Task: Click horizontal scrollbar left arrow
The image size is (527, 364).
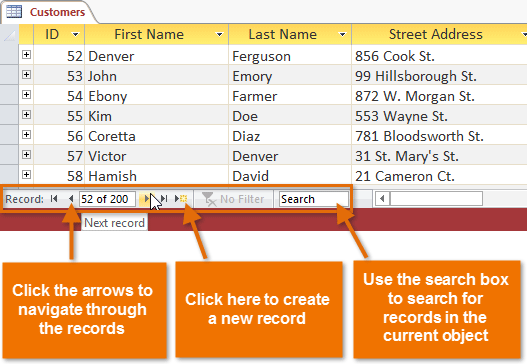Action: click(382, 199)
